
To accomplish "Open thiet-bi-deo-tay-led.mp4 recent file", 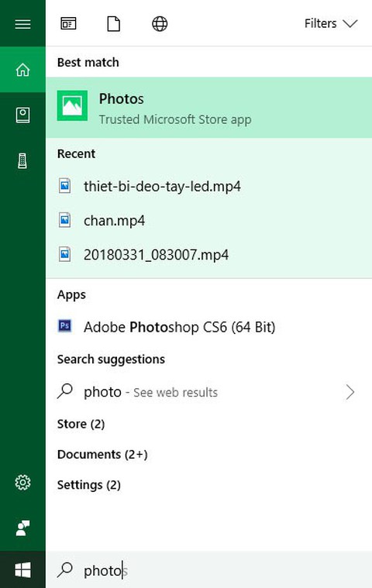I will [x=209, y=186].
